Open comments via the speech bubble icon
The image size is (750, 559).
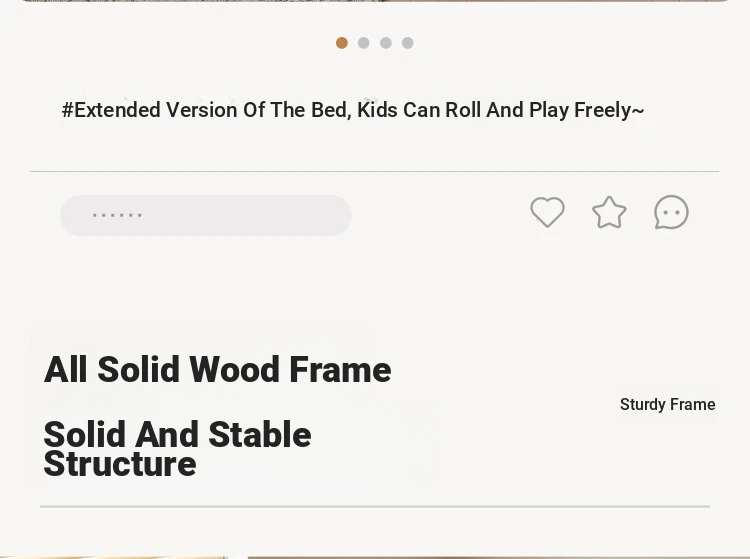point(671,212)
